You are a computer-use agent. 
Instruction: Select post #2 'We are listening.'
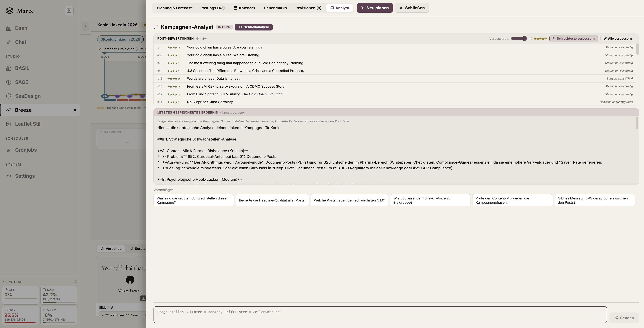395,55
